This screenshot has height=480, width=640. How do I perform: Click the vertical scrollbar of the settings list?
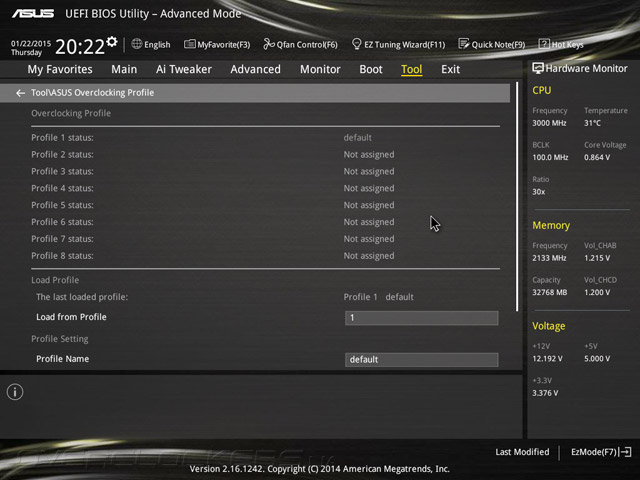[517, 197]
